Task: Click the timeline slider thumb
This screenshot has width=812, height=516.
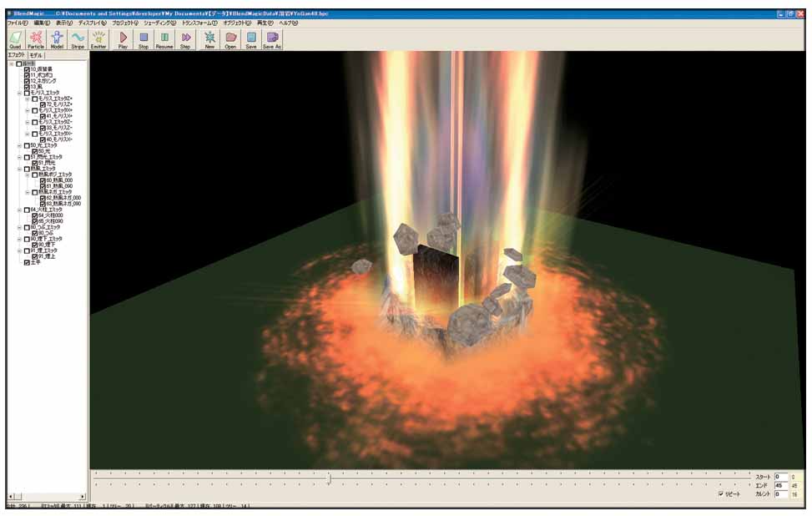Action: point(329,478)
